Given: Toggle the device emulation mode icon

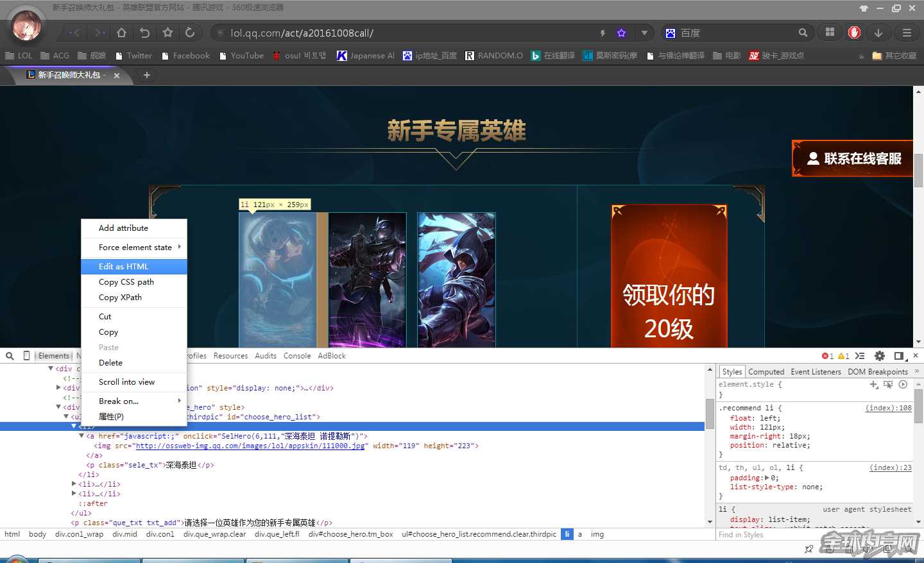Looking at the screenshot, I should 26,355.
